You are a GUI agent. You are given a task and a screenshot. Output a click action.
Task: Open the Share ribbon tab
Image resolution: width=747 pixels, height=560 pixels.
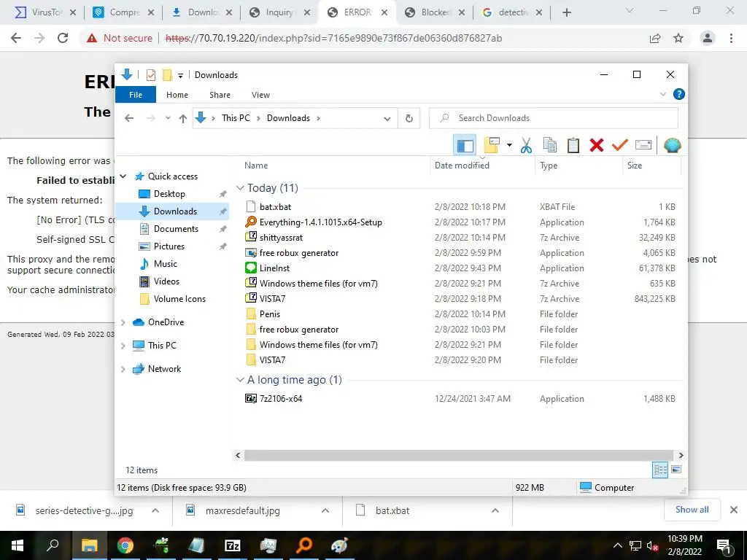tap(220, 95)
